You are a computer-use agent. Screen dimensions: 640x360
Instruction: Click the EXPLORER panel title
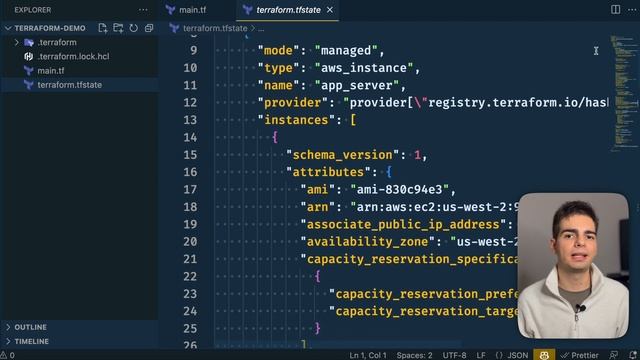(33, 10)
